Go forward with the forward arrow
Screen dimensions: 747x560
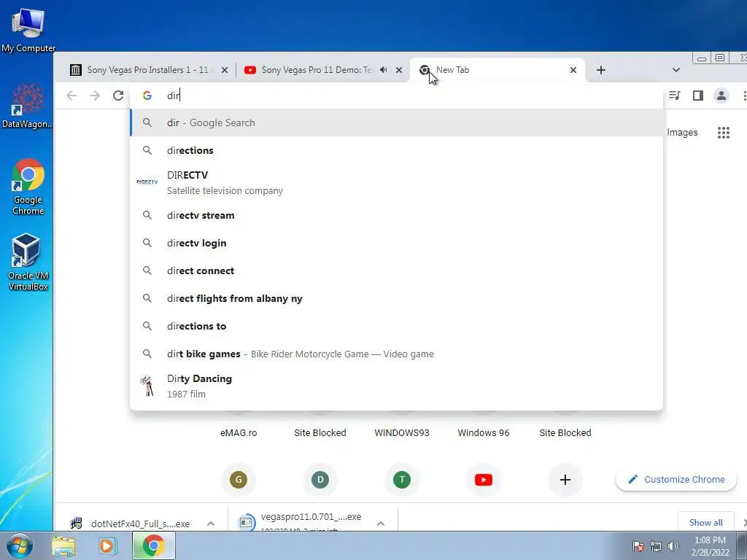click(95, 96)
